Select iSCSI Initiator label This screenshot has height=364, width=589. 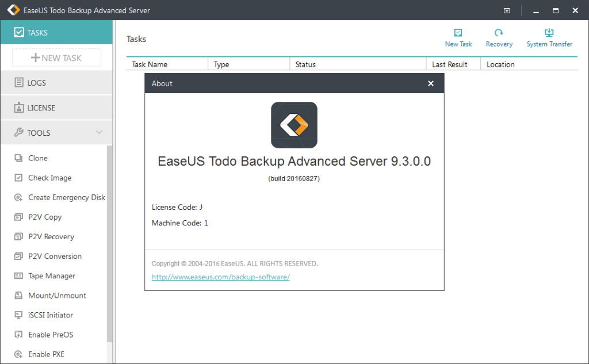click(x=51, y=315)
